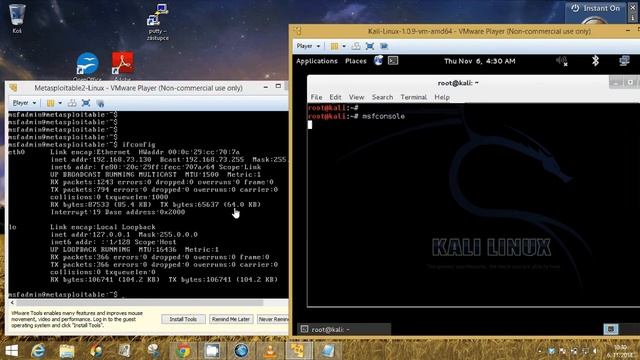Open Kali Places menu
The width and height of the screenshot is (640, 360).
coord(356,61)
